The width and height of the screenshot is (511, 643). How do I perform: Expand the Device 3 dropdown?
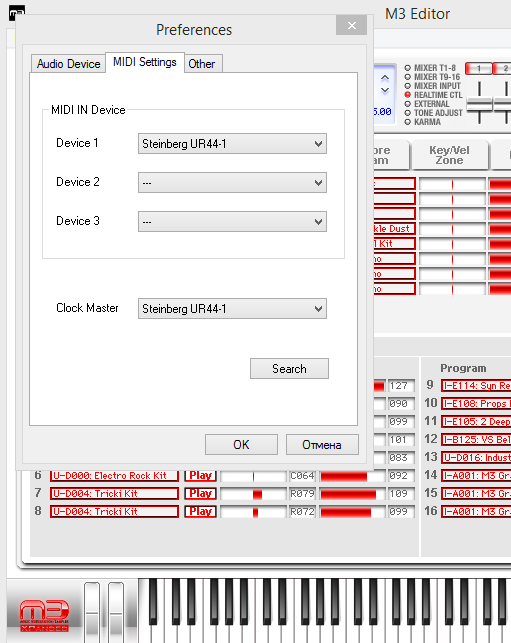232,221
